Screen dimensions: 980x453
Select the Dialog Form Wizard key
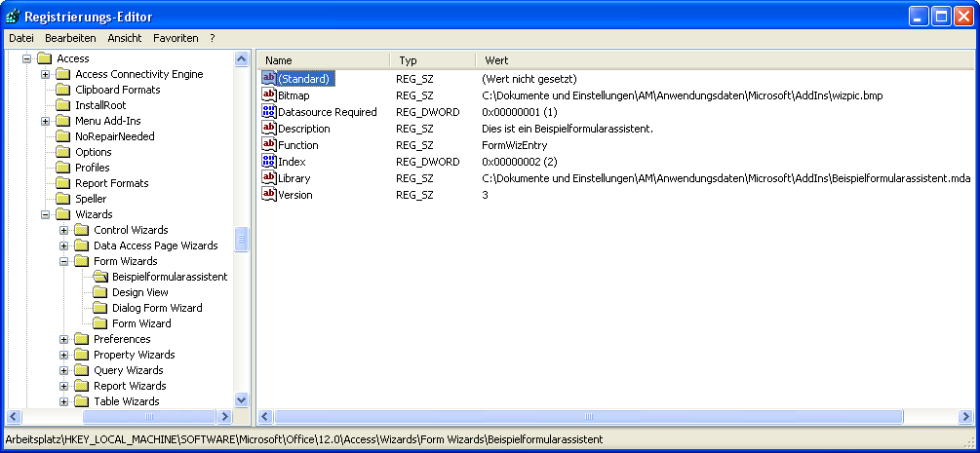point(157,308)
